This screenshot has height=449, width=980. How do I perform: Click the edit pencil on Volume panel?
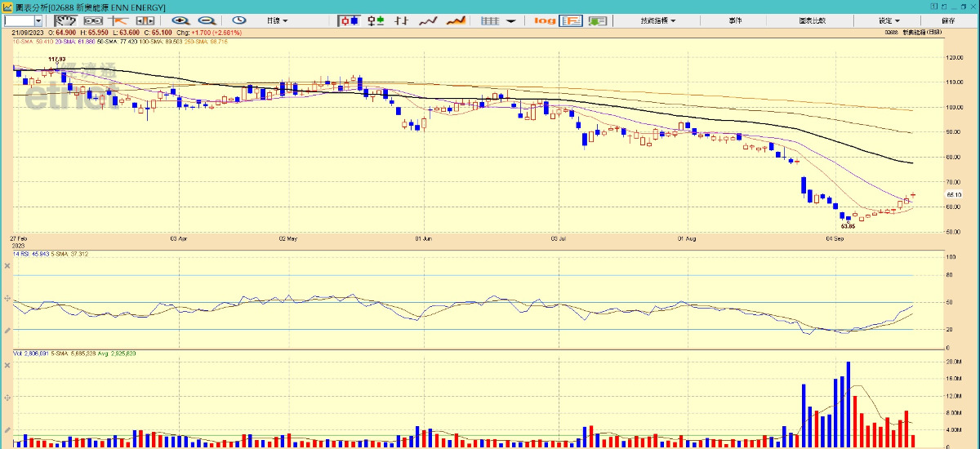(7, 430)
